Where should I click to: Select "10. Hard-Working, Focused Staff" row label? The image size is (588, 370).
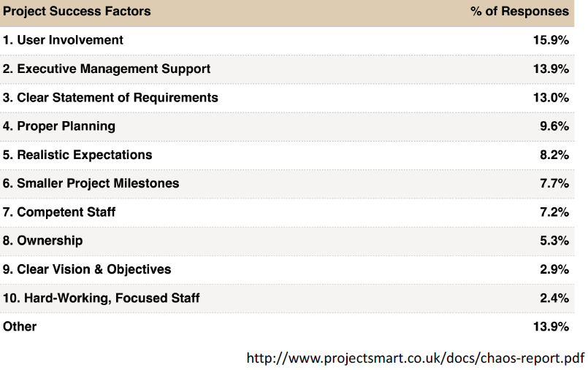tap(102, 298)
